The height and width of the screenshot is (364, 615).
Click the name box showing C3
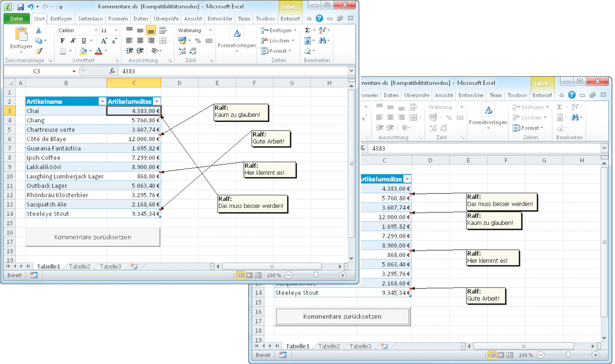click(x=37, y=71)
